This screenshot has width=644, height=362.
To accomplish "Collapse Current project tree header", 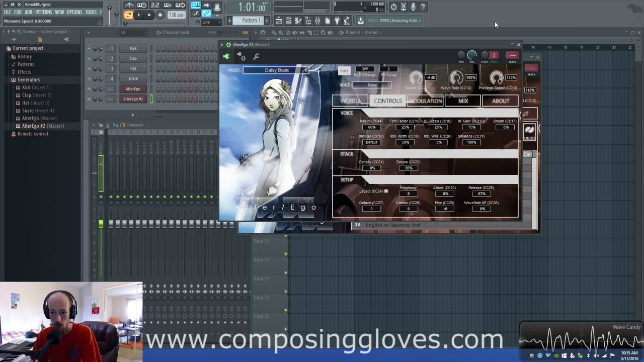I will 28,48.
